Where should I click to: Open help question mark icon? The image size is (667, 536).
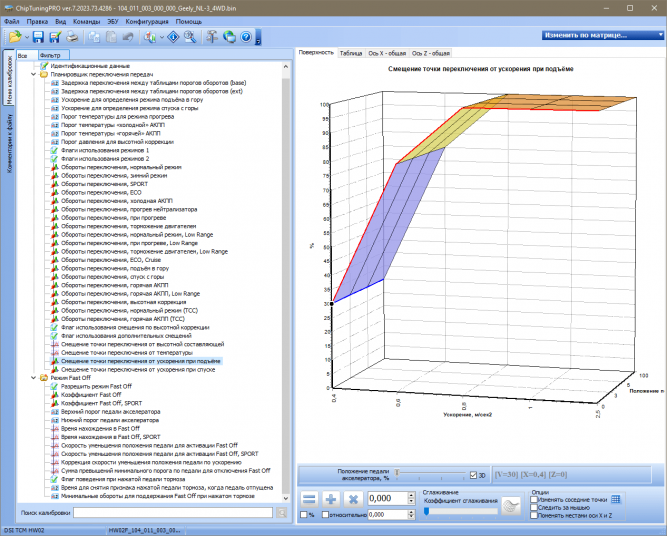pyautogui.click(x=246, y=37)
